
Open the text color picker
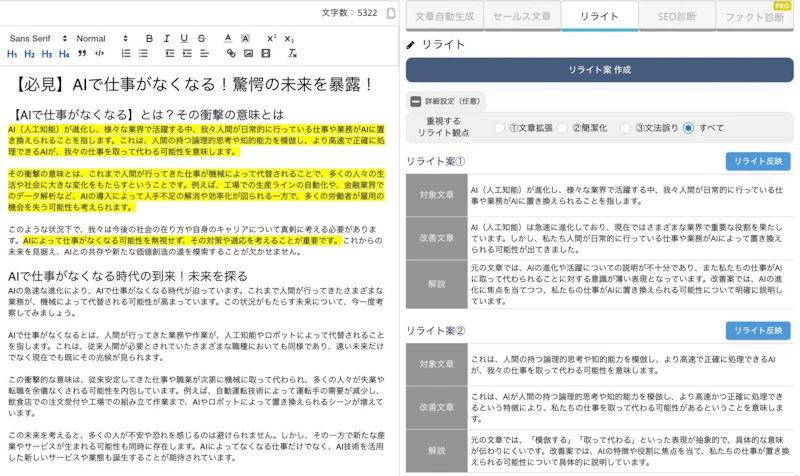coord(228,38)
